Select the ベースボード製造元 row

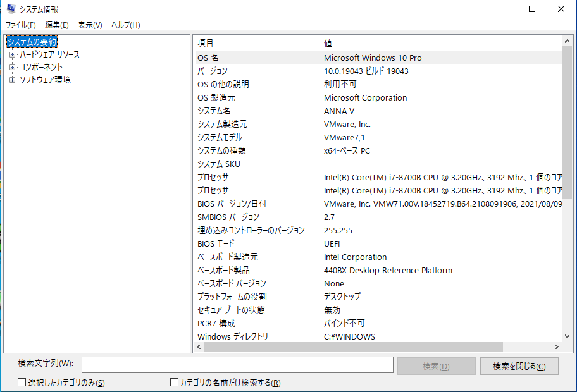pos(378,257)
